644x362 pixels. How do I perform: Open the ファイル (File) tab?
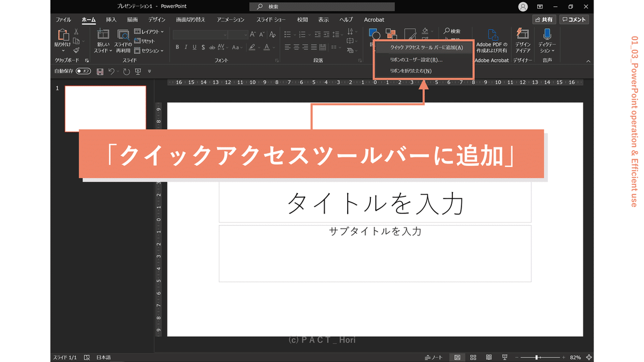coord(63,20)
